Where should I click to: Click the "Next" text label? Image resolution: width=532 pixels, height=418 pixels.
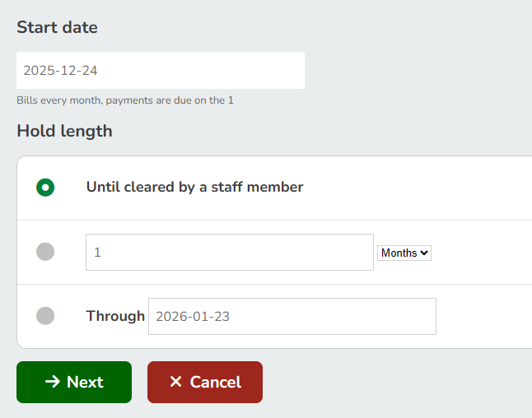tap(85, 382)
